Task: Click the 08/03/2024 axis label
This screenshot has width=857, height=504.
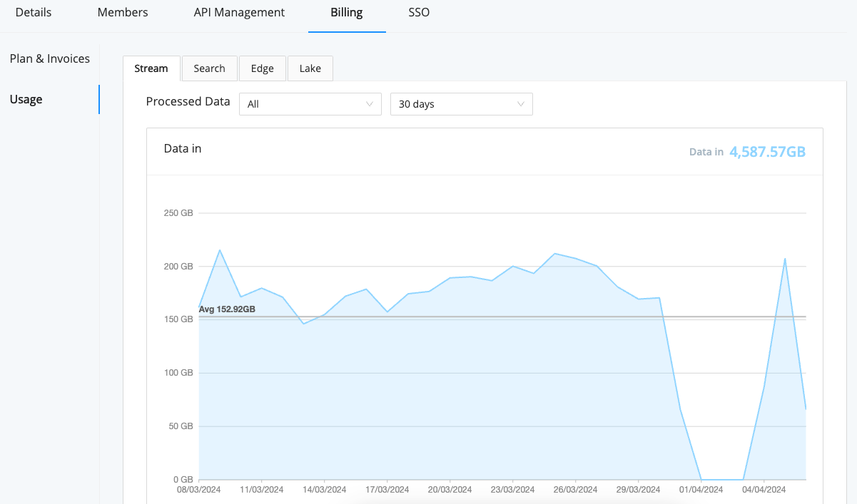Action: tap(198, 489)
